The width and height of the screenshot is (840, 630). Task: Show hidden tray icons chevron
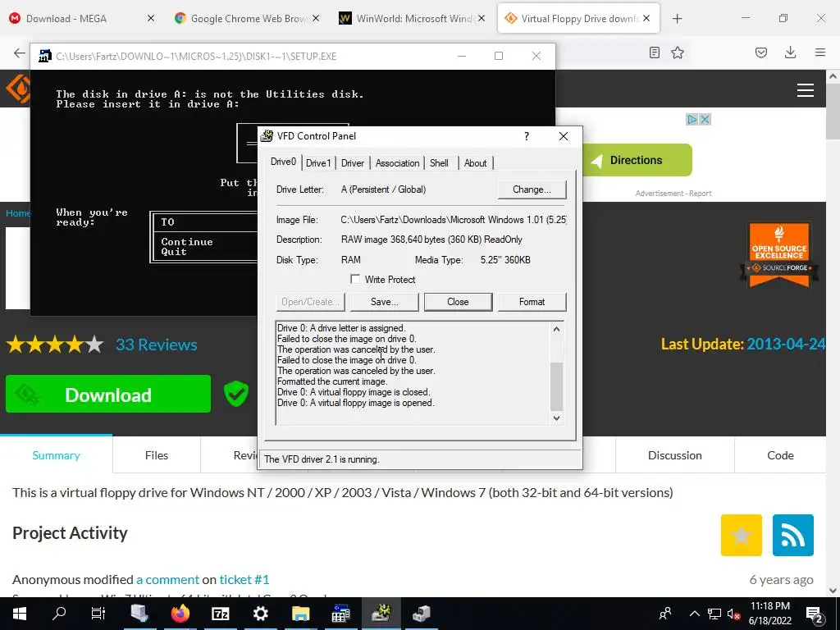pos(694,614)
